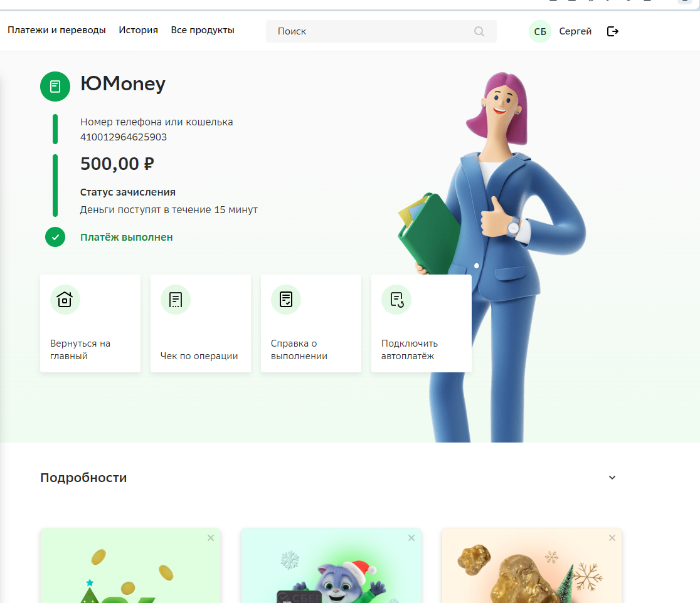Image resolution: width=700 pixels, height=603 pixels.
Task: Click the green checkmark payment completed icon
Action: click(x=55, y=237)
